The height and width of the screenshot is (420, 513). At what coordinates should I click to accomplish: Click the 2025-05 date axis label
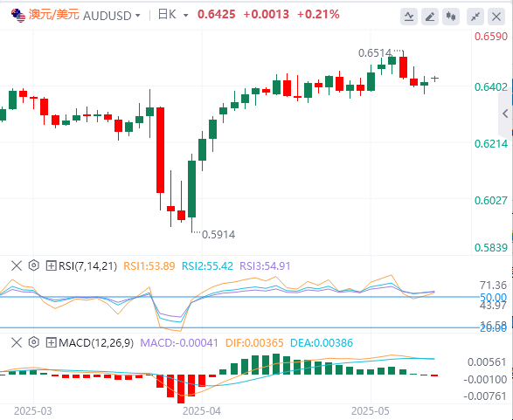click(x=371, y=411)
